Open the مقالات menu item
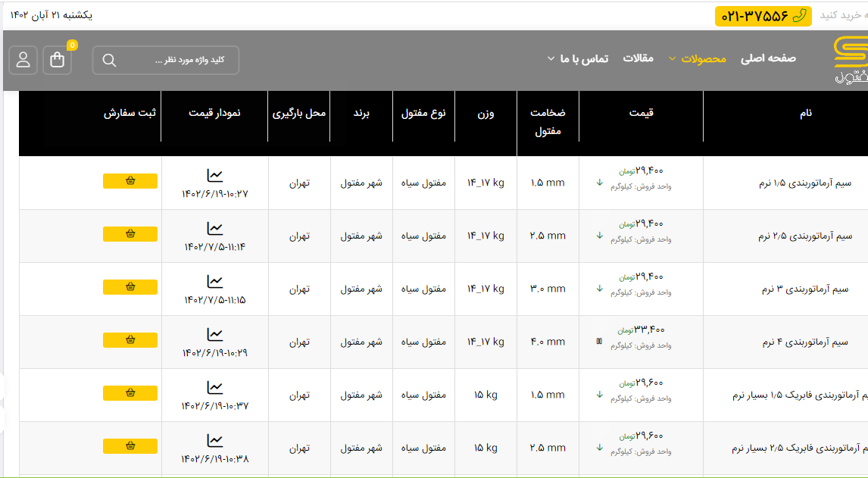 click(638, 58)
